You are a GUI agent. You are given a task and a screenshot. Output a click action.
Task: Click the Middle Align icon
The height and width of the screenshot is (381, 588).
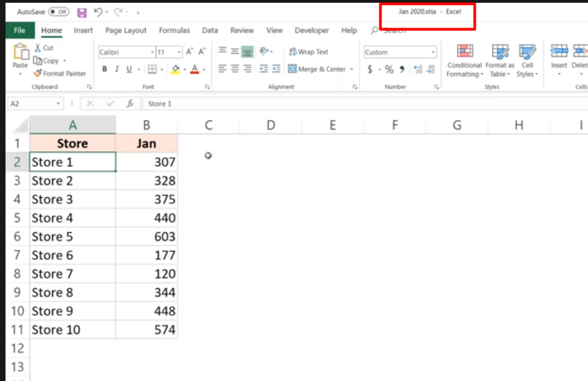click(235, 52)
